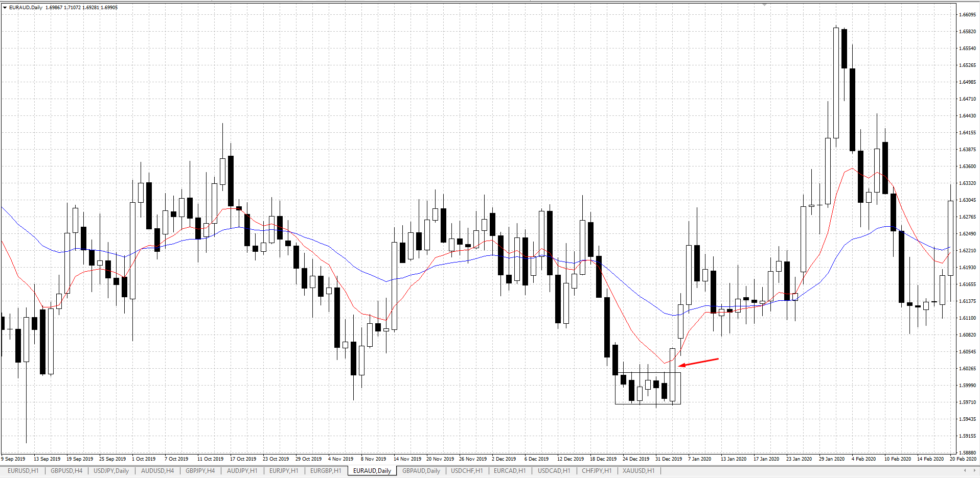This screenshot has height=478, width=980.
Task: Switch to EURUSD,H1 chart tab
Action: [23, 471]
